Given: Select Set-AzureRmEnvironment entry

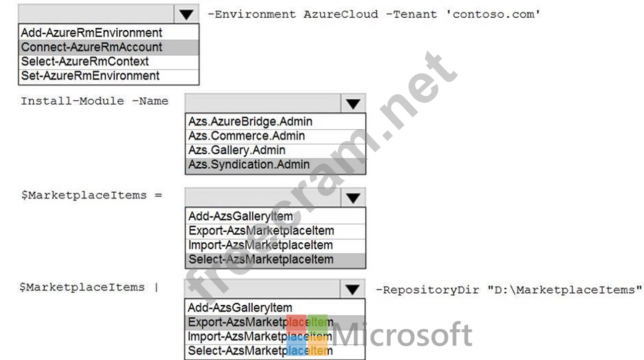Looking at the screenshot, I should pyautogui.click(x=109, y=76).
